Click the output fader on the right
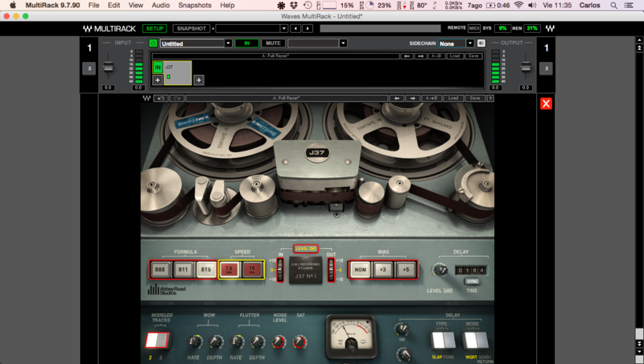Image resolution: width=644 pixels, height=364 pixels. [x=526, y=67]
